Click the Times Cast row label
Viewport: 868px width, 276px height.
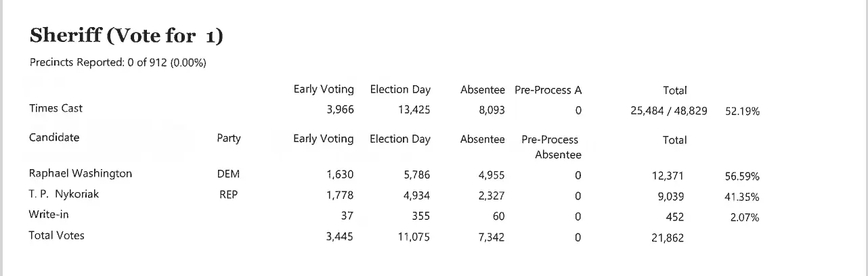click(x=56, y=108)
